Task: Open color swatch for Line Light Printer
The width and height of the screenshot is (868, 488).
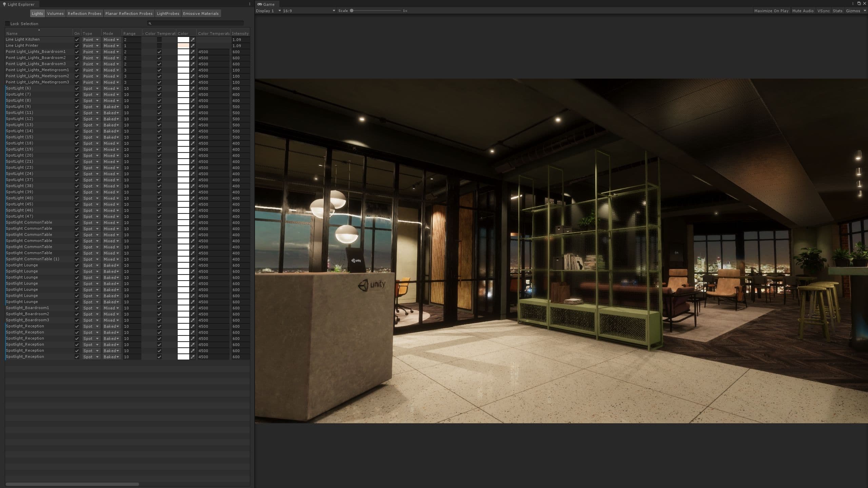Action: [183, 46]
